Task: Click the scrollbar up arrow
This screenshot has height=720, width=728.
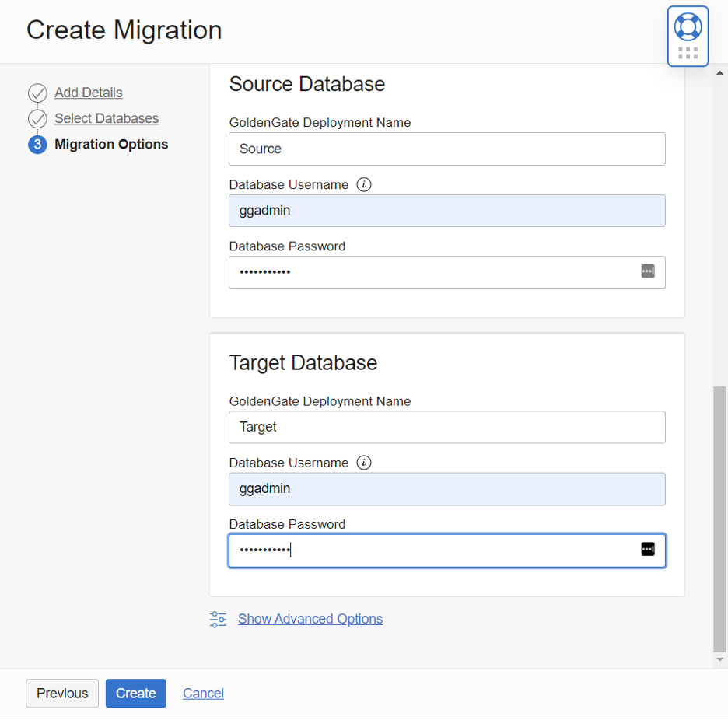Action: (719, 73)
